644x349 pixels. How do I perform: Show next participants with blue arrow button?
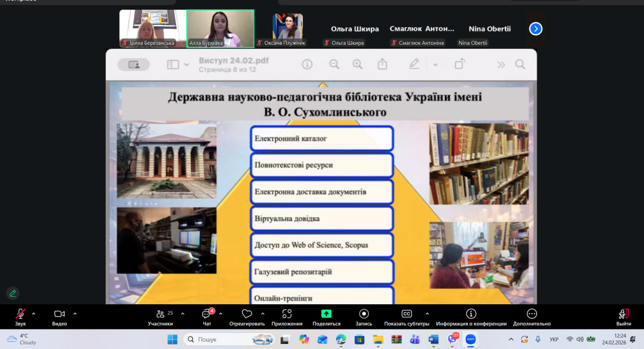(535, 29)
